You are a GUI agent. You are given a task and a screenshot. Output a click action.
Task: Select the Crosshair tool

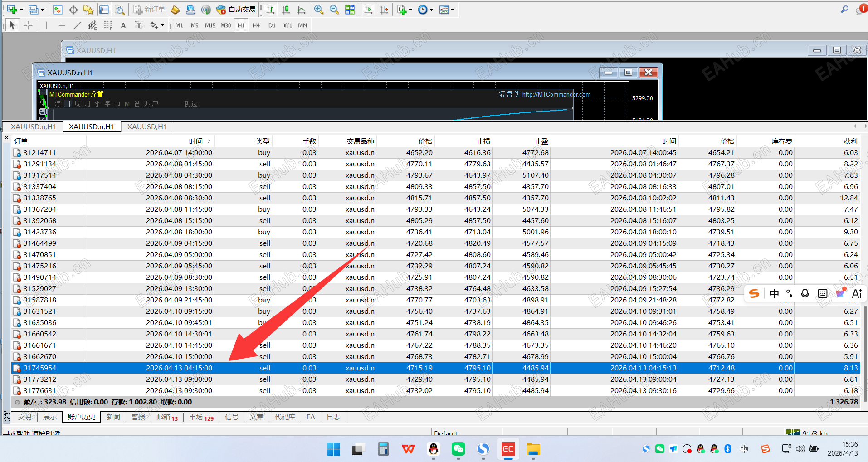[28, 25]
